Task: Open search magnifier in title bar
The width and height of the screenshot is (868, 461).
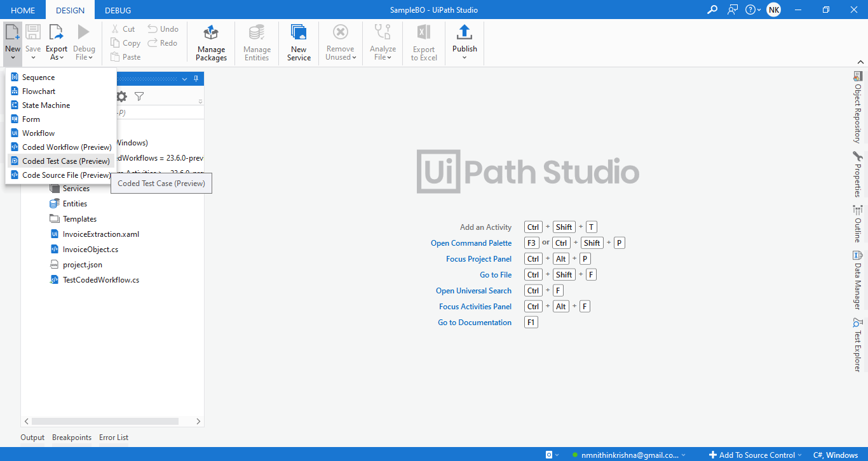Action: (712, 10)
